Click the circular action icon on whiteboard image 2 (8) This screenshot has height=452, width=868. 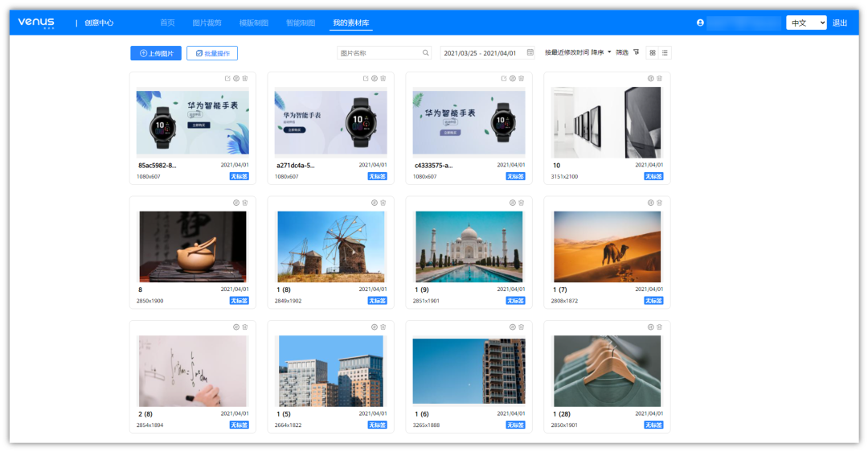(x=236, y=327)
